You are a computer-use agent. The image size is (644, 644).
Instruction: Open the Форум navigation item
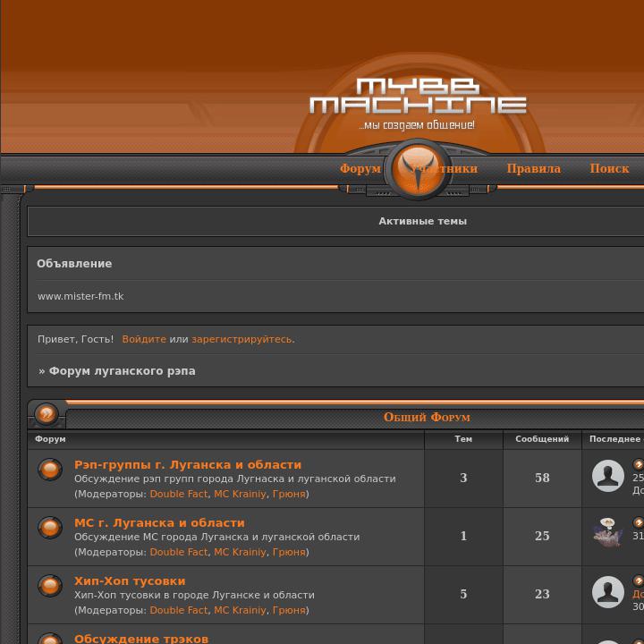click(x=360, y=168)
